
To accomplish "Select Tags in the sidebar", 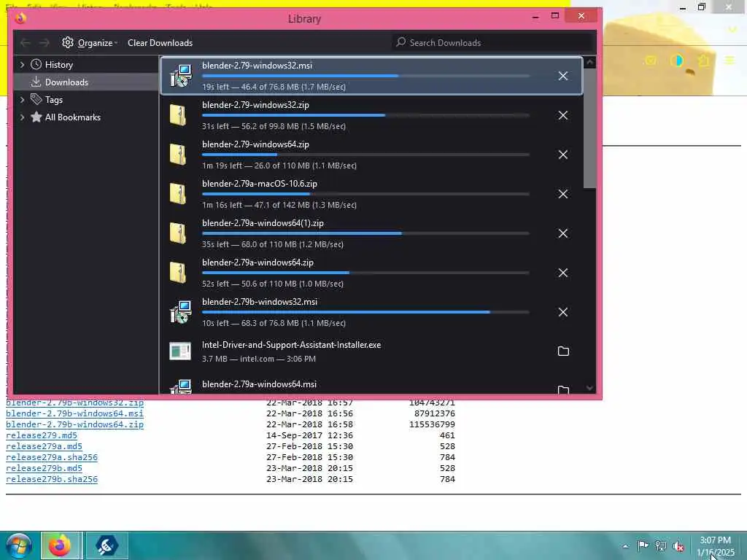I will 54,99.
